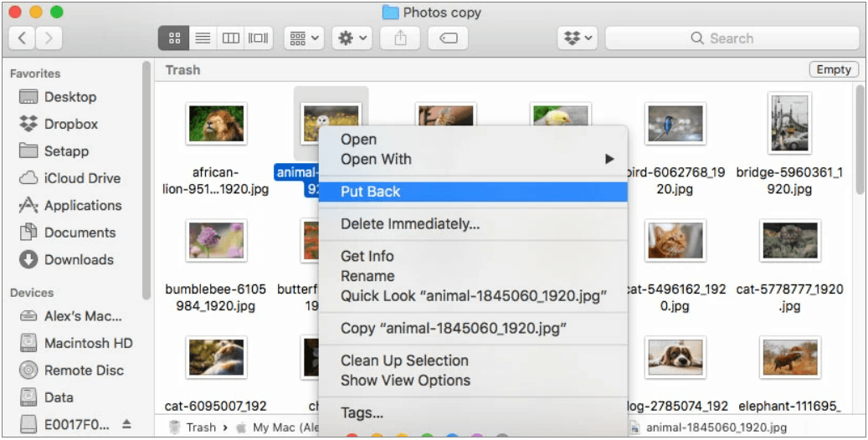Click the Share toolbar button
Screen dimensions: 868x440
[x=400, y=38]
